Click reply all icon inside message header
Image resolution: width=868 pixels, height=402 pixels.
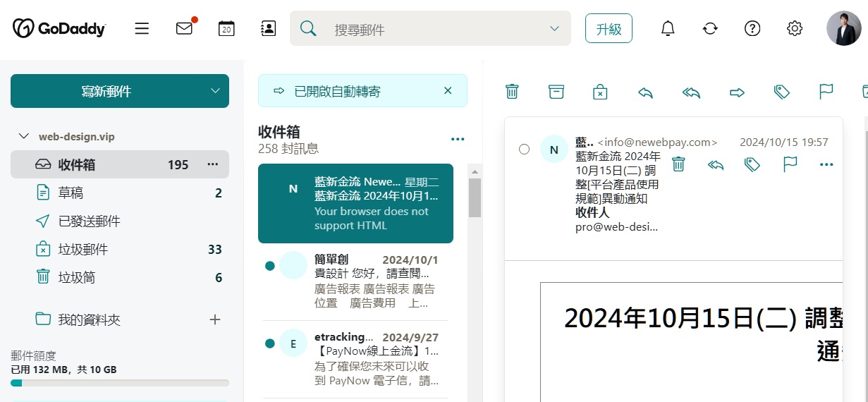click(716, 164)
